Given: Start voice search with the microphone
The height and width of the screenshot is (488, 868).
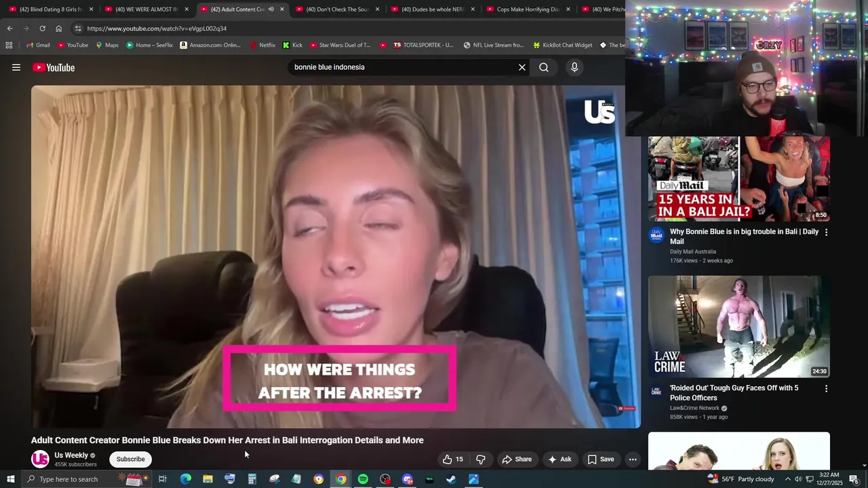Looking at the screenshot, I should [574, 67].
